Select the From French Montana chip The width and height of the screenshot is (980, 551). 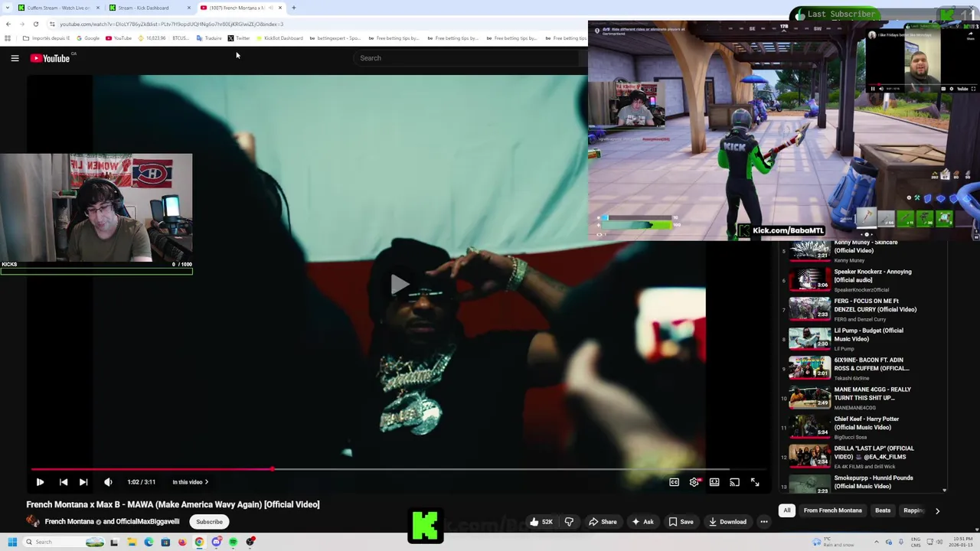click(832, 510)
